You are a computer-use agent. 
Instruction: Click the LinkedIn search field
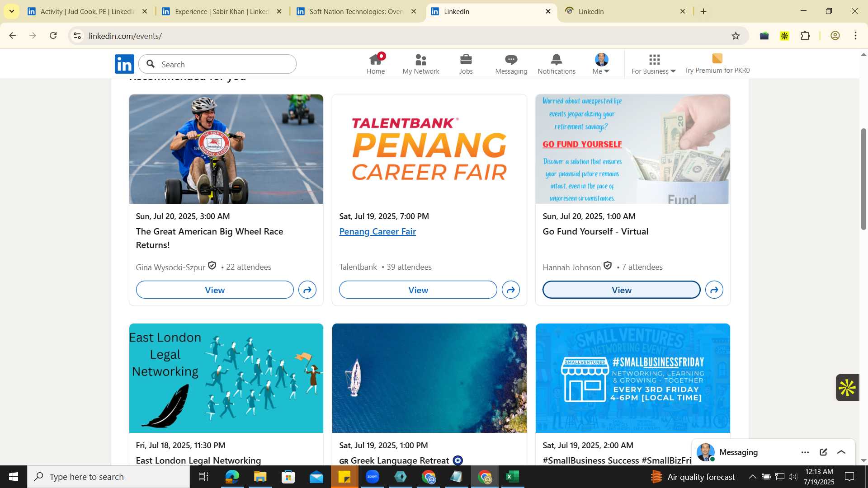[x=217, y=64]
